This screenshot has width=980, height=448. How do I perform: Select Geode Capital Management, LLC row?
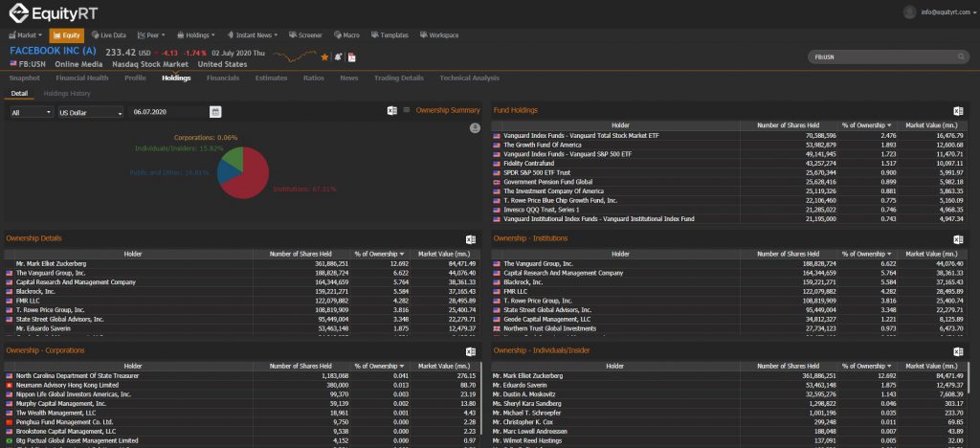coord(729,320)
